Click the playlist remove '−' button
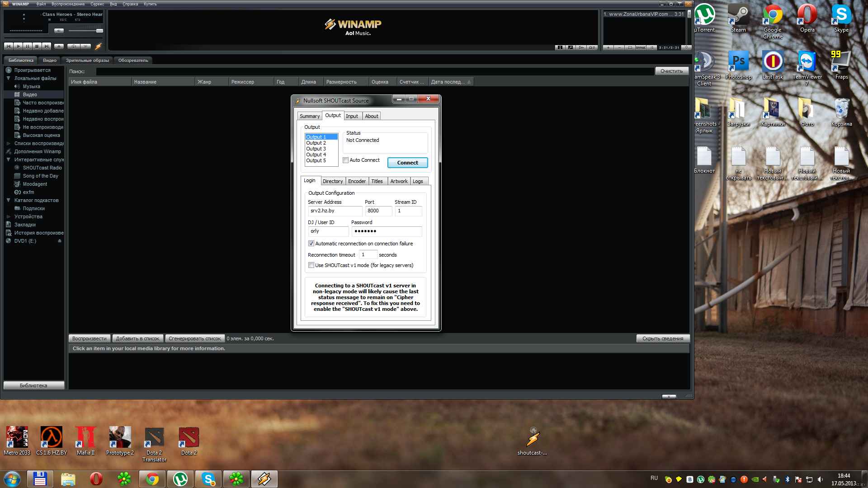Viewport: 868px width, 488px height. point(619,47)
